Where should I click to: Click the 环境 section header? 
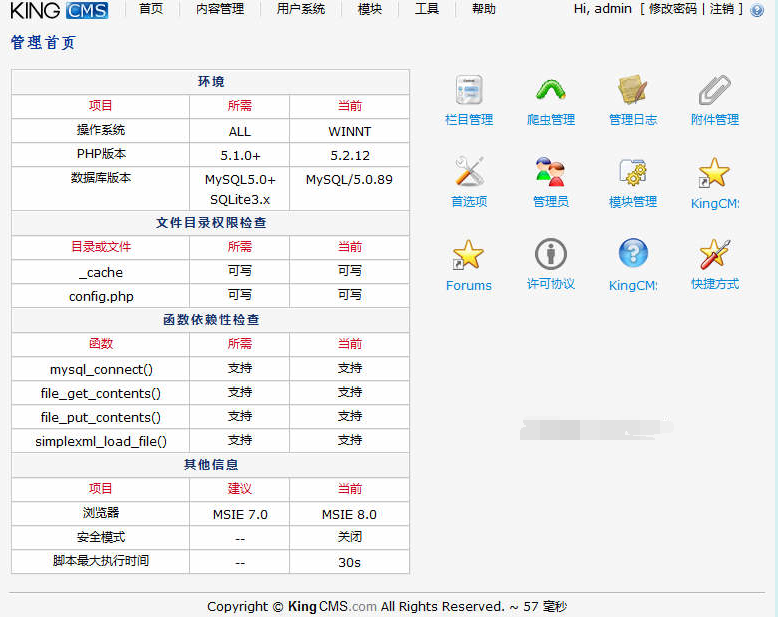pyautogui.click(x=211, y=82)
